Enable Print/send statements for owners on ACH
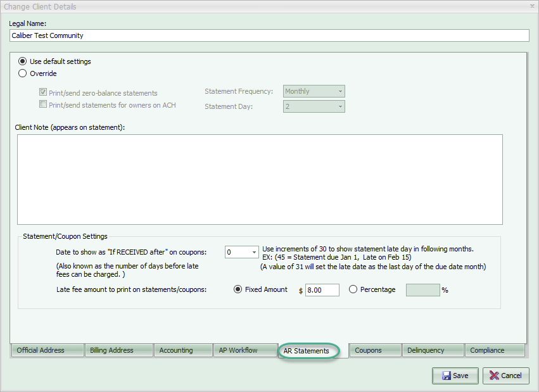Image resolution: width=539 pixels, height=392 pixels. pyautogui.click(x=43, y=104)
